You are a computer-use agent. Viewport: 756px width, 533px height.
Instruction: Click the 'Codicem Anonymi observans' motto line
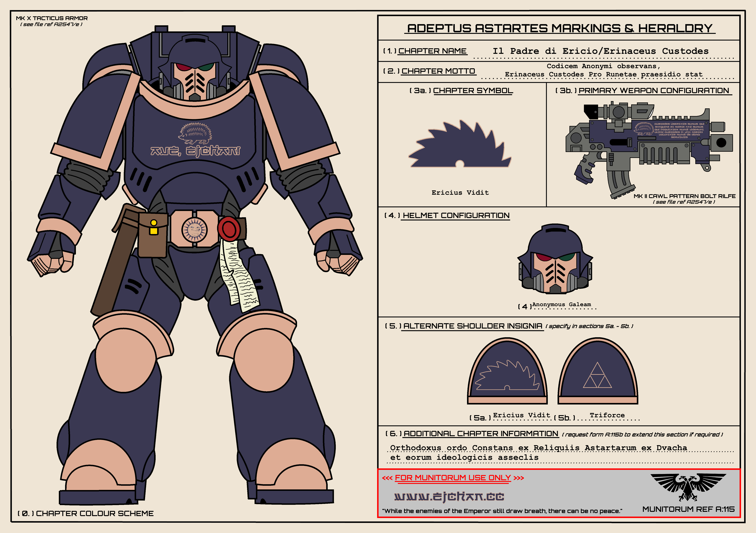[x=603, y=66]
